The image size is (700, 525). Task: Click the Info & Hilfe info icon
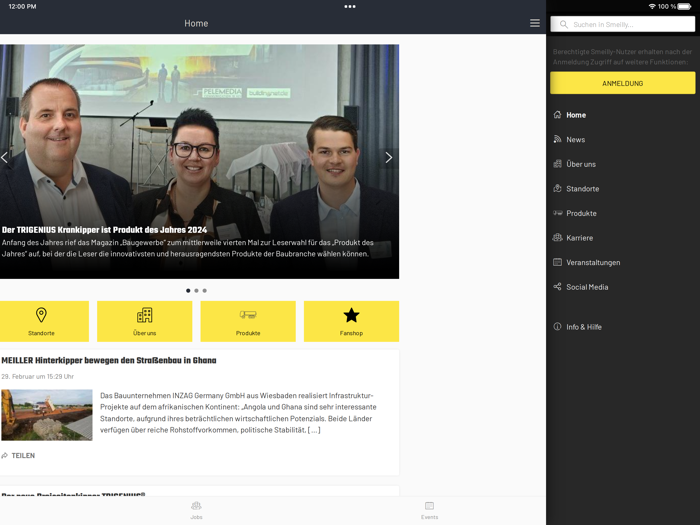point(557,326)
